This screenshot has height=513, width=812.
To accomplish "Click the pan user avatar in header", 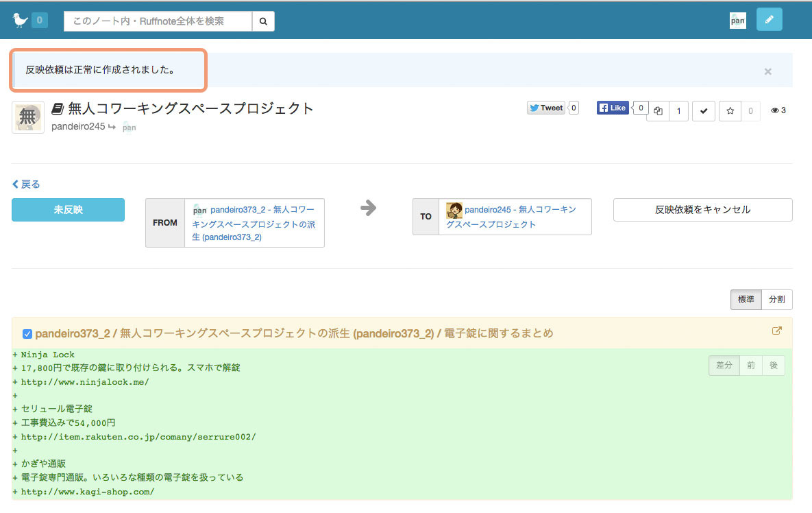I will coord(737,21).
